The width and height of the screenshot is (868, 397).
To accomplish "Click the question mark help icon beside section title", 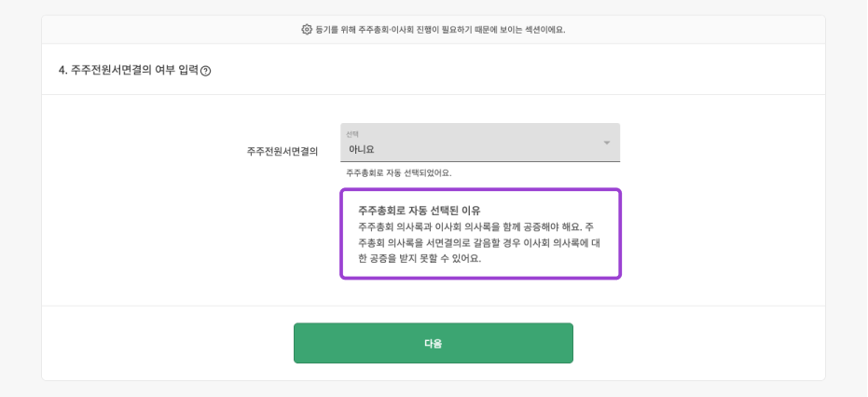I will point(205,71).
